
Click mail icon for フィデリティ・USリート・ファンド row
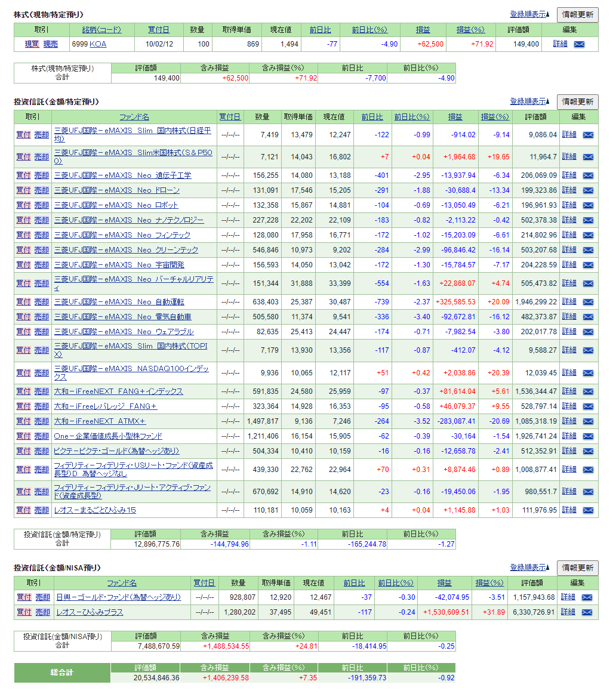(588, 470)
